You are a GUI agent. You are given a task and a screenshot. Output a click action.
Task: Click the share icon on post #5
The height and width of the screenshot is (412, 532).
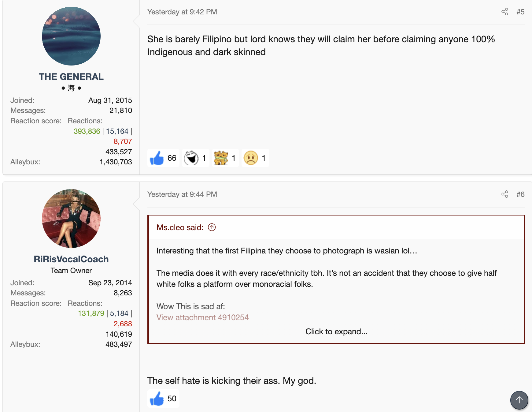[505, 12]
